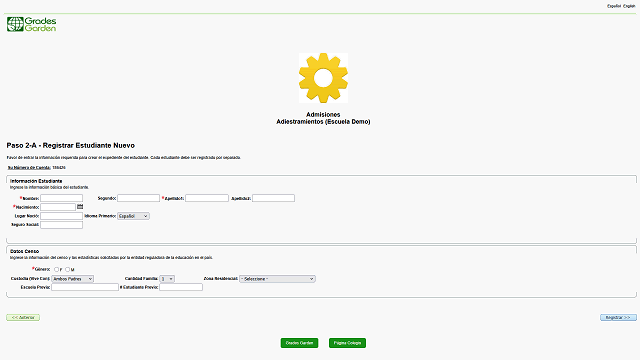Open the Idioma Primario dropdown
Screen dimensions: 640x360
(x=133, y=216)
